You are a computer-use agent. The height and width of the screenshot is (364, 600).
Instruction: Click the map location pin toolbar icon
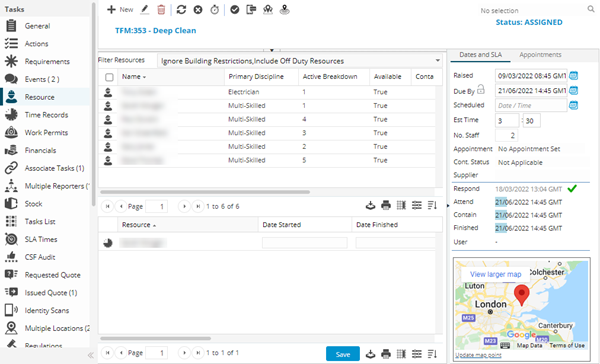284,10
